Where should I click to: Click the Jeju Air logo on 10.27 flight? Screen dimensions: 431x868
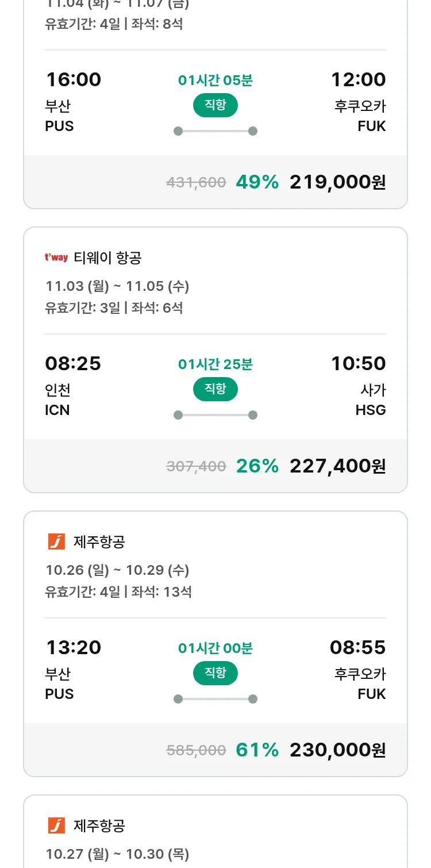56,825
